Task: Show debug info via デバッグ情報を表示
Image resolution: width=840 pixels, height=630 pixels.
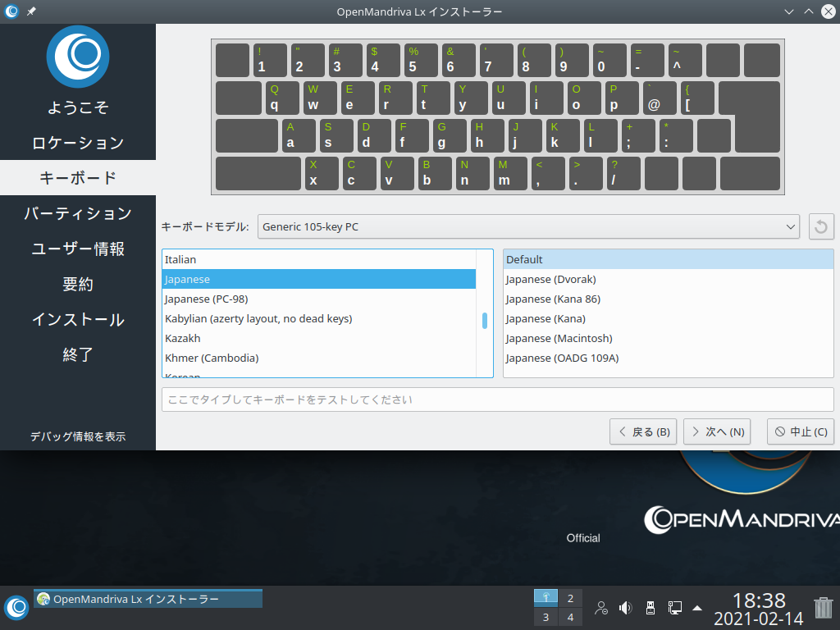Action: click(x=78, y=436)
